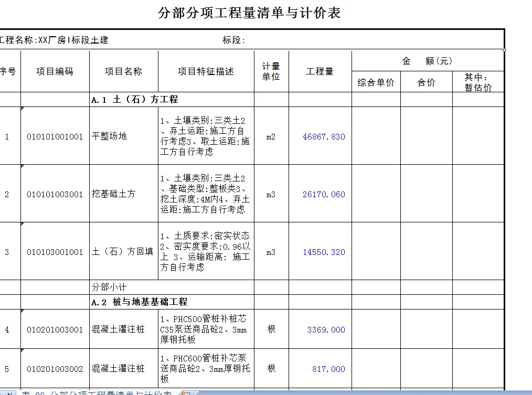This screenshot has width=532, height=395.
Task: Select the 合价 sub-header
Action: coord(426,82)
